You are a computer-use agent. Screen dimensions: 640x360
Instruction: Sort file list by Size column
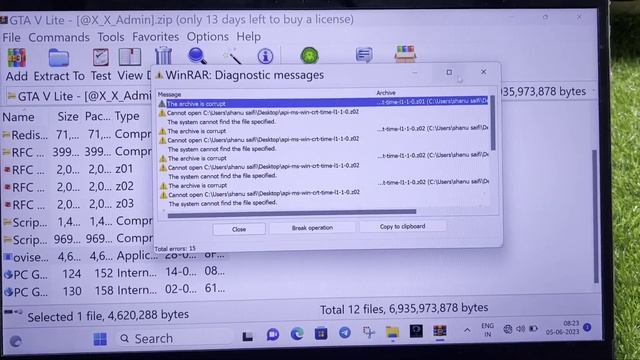point(68,117)
